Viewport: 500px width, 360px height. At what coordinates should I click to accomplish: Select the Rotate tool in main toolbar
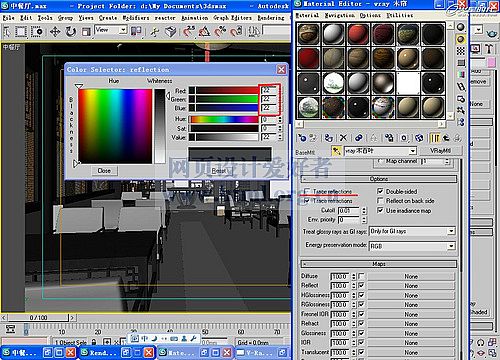pos(70,32)
